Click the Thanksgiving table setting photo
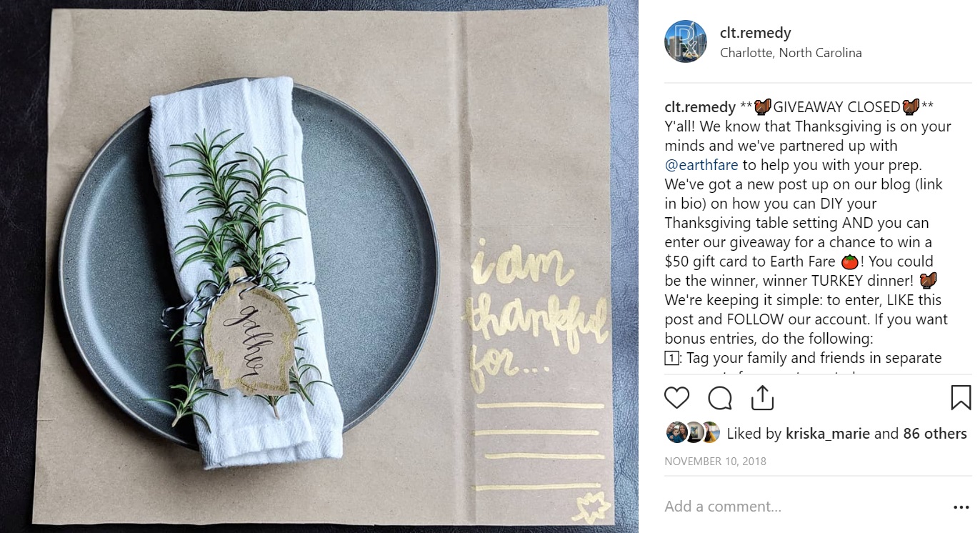Screen dimensions: 980x533 click(319, 266)
